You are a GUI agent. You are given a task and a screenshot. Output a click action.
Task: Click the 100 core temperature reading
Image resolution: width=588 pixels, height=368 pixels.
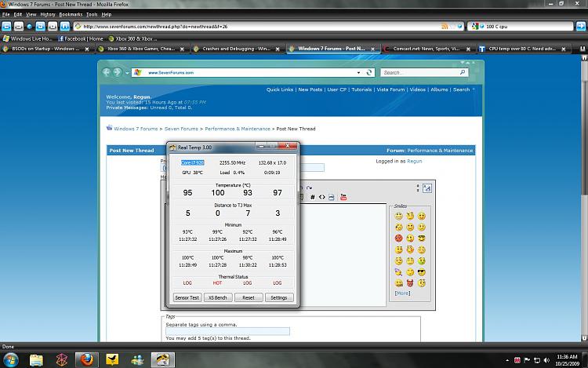click(x=218, y=193)
